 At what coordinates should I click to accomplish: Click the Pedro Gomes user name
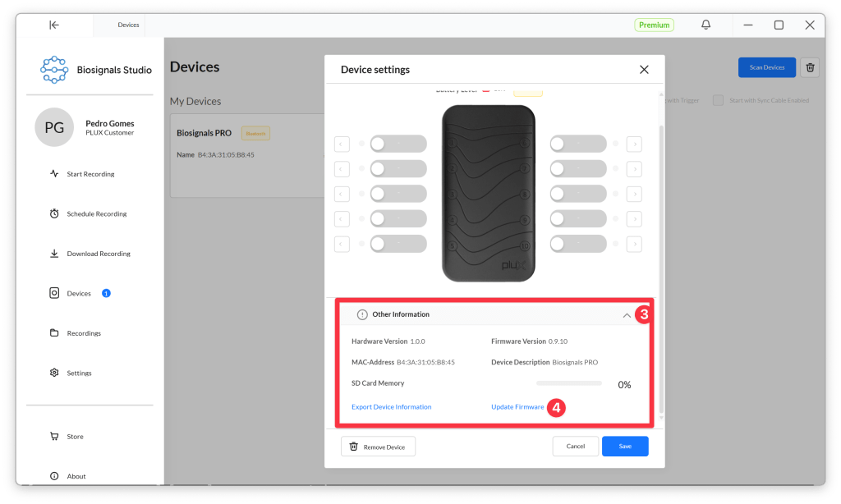(110, 123)
